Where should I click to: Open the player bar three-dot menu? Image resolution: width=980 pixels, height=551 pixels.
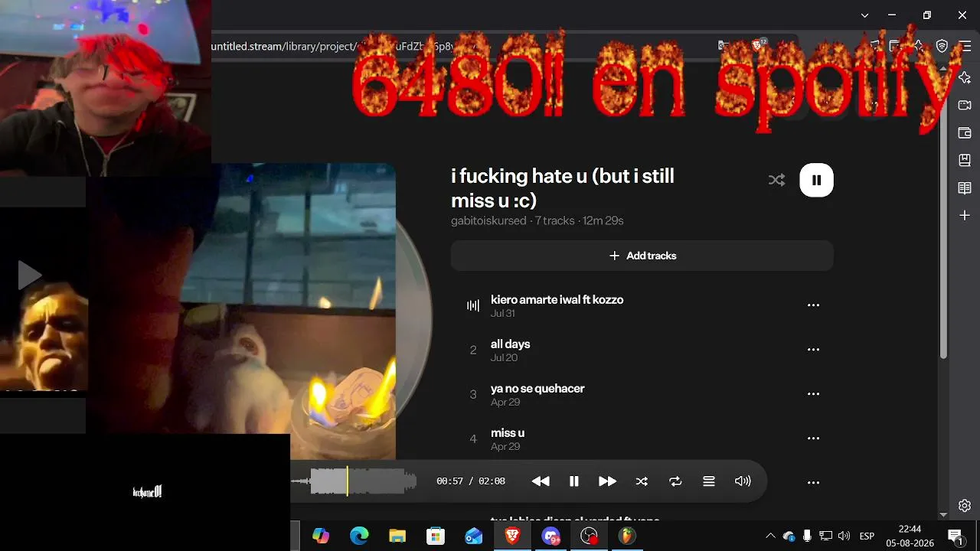click(813, 483)
